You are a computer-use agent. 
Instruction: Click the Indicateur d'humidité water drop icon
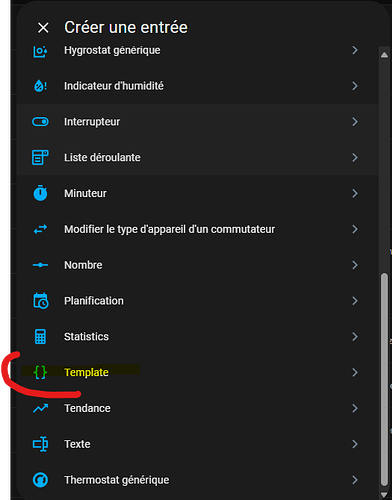40,86
